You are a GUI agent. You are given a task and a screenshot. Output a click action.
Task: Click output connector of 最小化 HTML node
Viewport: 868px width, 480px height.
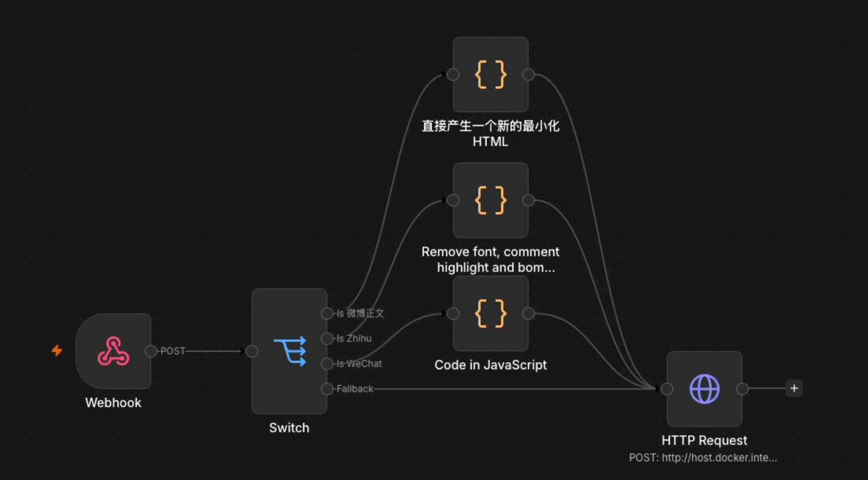528,74
